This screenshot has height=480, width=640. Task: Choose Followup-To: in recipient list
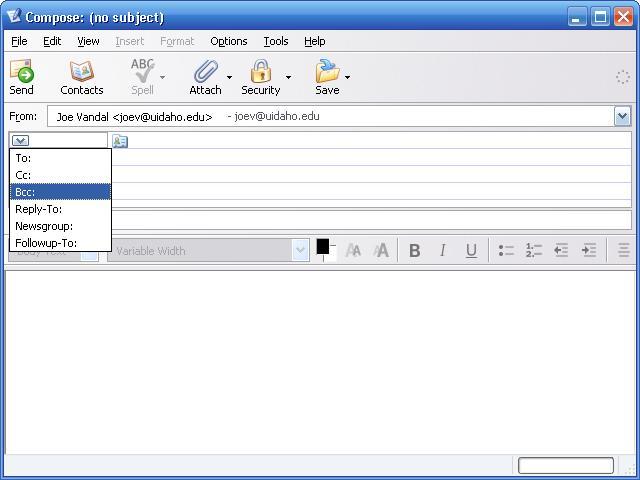tap(60, 243)
